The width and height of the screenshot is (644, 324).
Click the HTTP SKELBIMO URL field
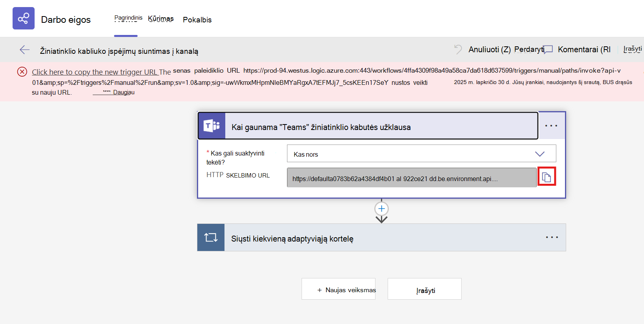click(x=412, y=178)
